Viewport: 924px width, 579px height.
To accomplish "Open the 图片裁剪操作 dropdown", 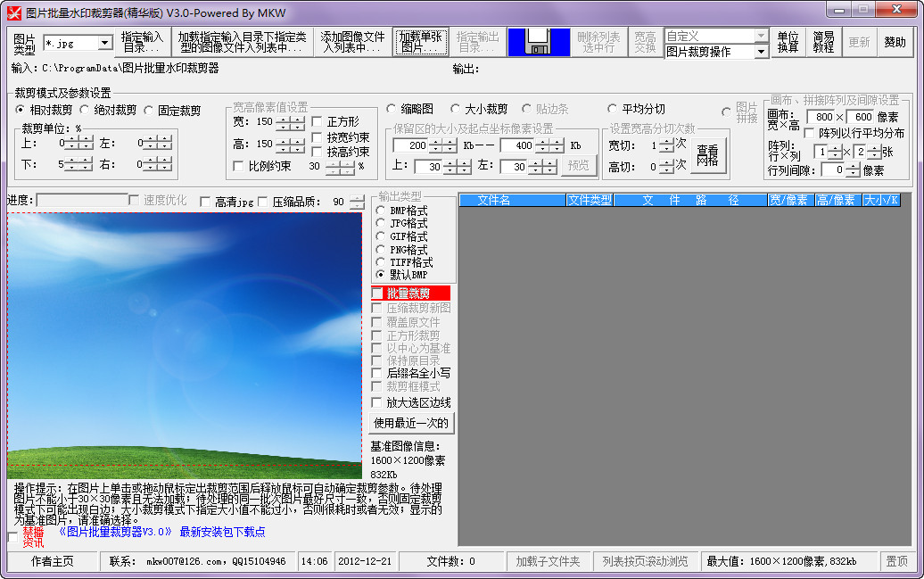I will 761,52.
